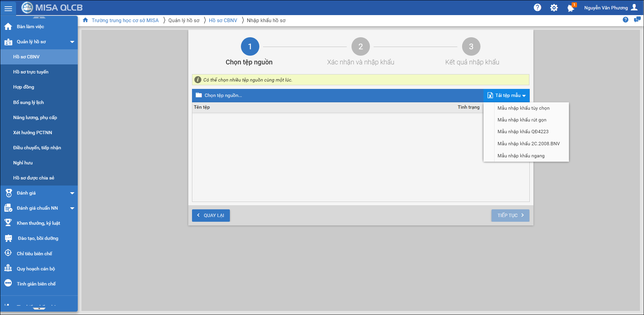Toggle the Tải tệp mẫu dropdown

506,96
